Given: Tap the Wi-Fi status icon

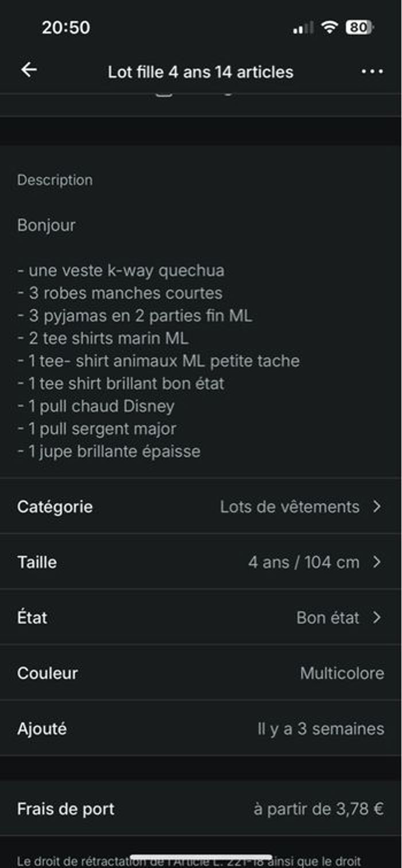Looking at the screenshot, I should (x=329, y=27).
